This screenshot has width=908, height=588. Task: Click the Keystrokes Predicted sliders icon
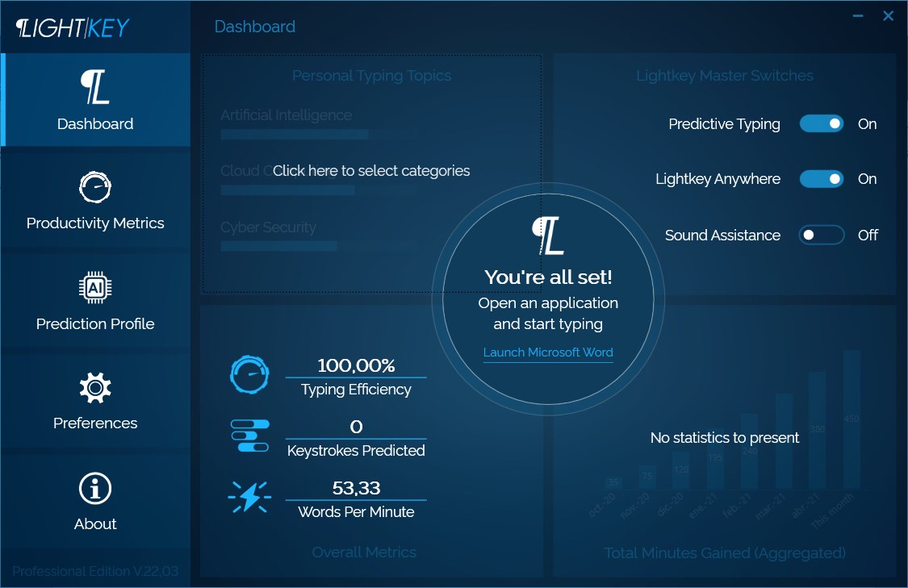coord(249,436)
